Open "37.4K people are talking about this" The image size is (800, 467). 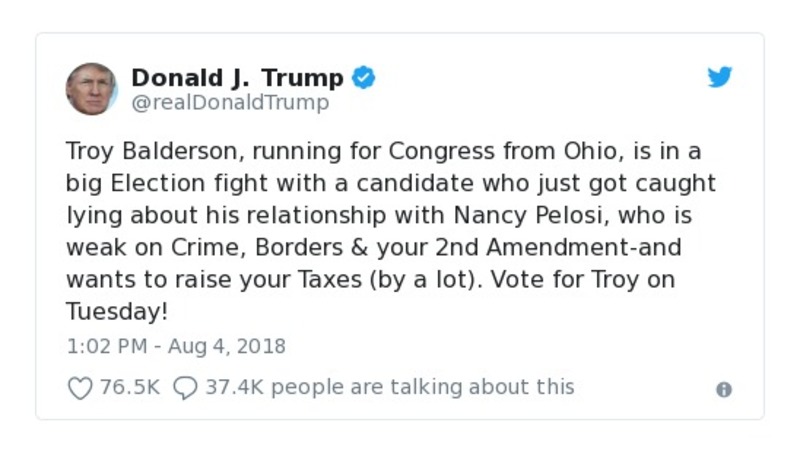point(390,387)
